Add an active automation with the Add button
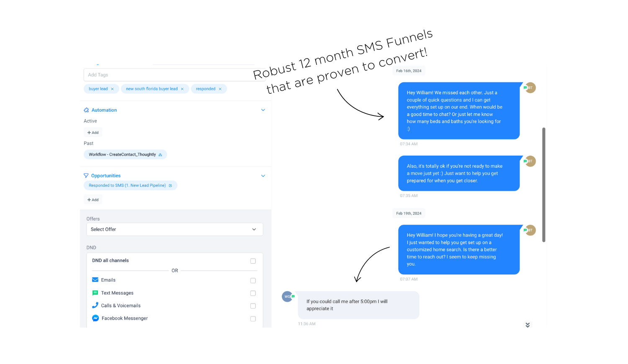628x364 pixels. coord(93,133)
